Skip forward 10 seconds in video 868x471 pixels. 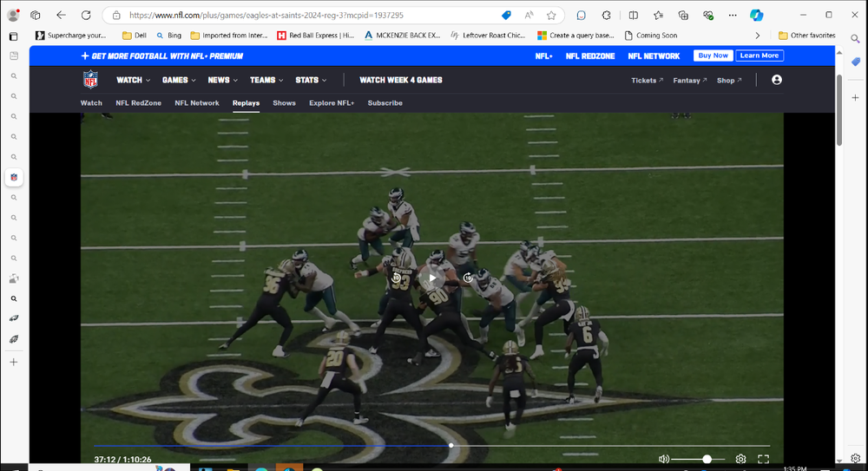pos(468,278)
